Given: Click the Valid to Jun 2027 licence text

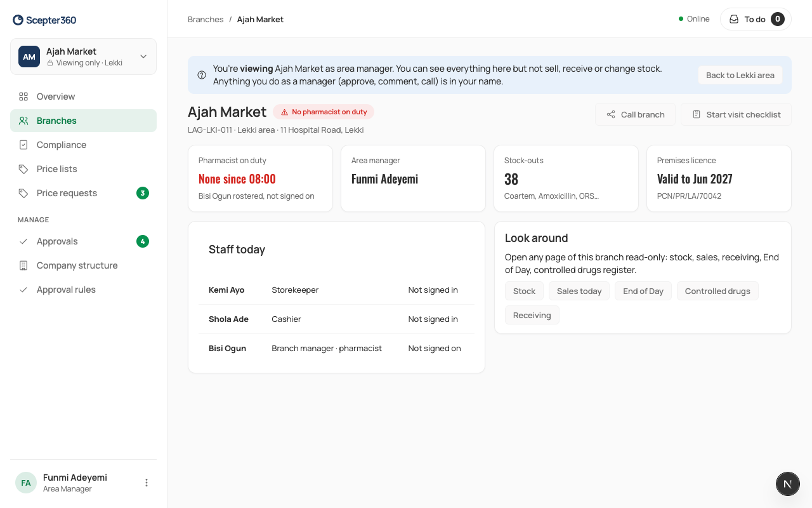Looking at the screenshot, I should pyautogui.click(x=695, y=179).
